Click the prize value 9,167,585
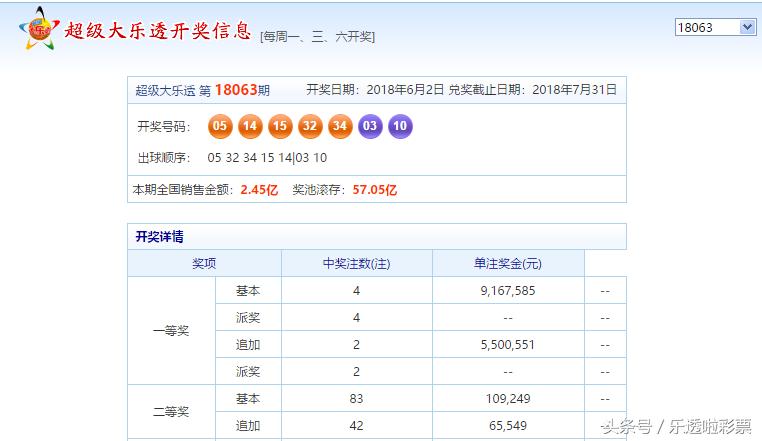Viewport: 762px width, 441px height. click(508, 291)
